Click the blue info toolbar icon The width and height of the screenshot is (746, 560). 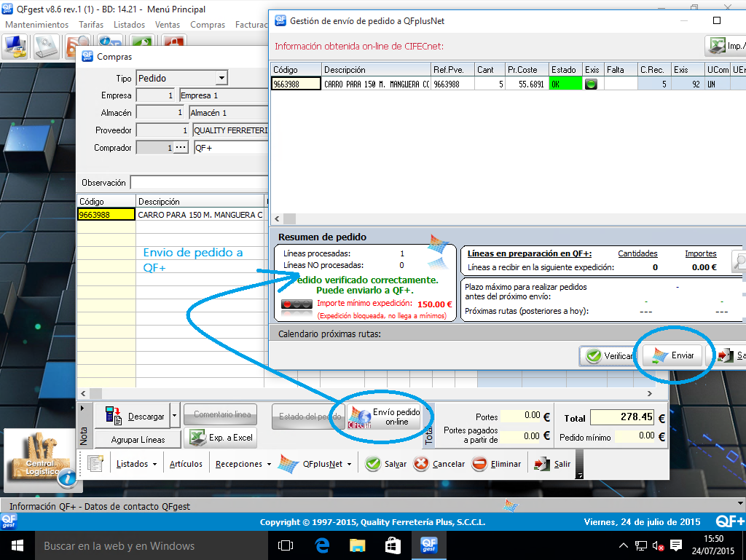109,41
